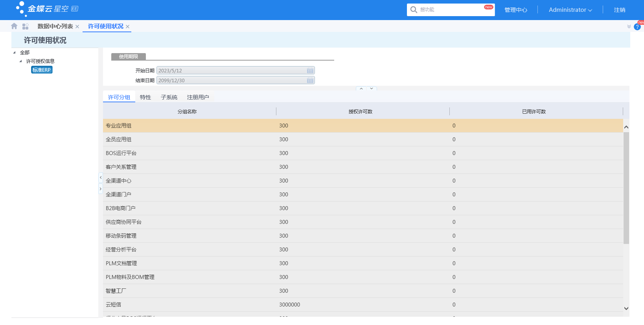Collapse the 许可授权信息 tree node
644x325 pixels.
(x=21, y=61)
